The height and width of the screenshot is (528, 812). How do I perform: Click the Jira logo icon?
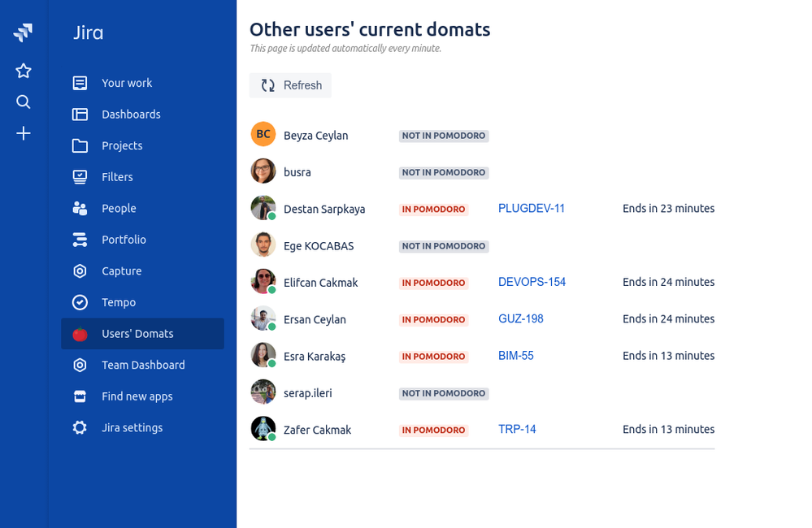23,32
